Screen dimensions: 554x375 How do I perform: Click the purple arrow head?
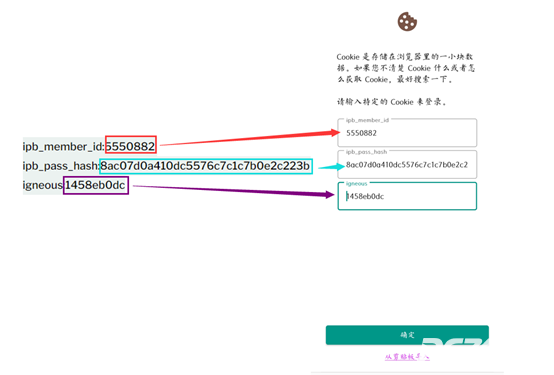pos(330,194)
